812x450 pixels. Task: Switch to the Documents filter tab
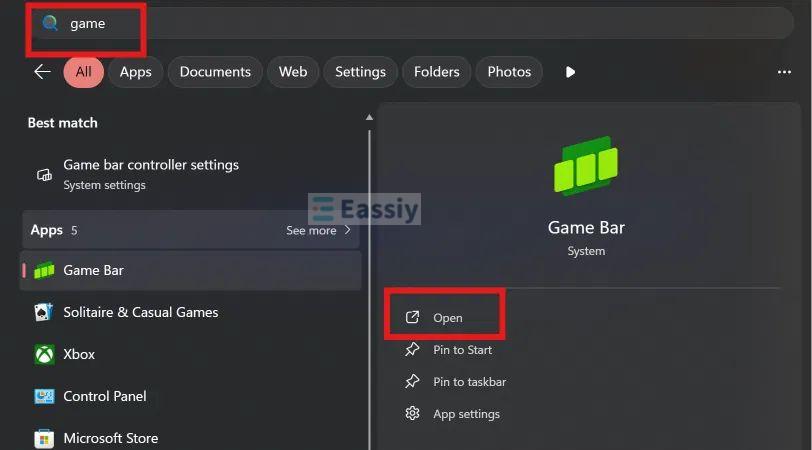coord(215,72)
